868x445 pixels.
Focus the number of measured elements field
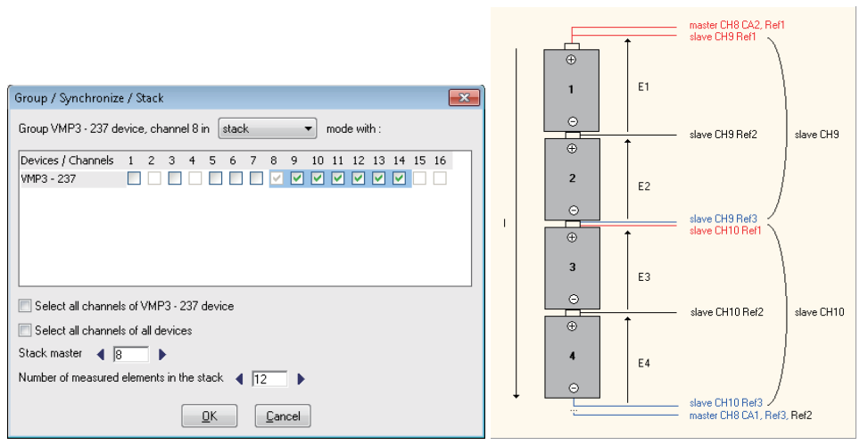point(269,379)
